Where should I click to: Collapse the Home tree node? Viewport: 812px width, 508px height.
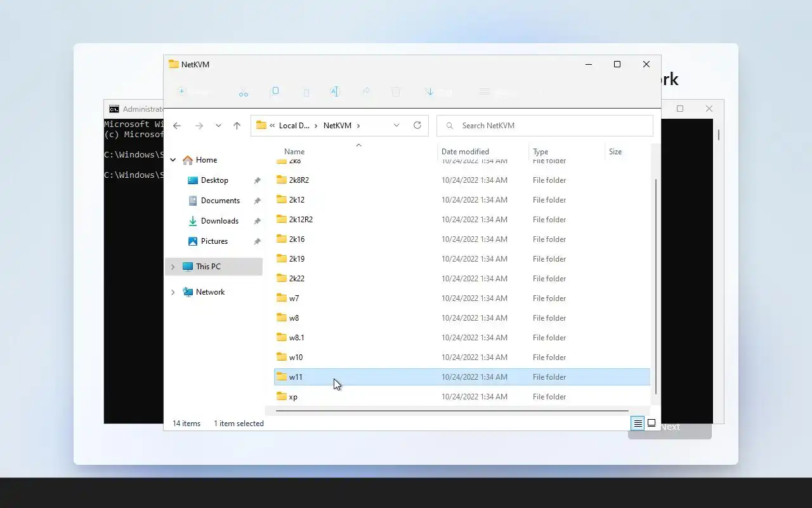pyautogui.click(x=173, y=160)
